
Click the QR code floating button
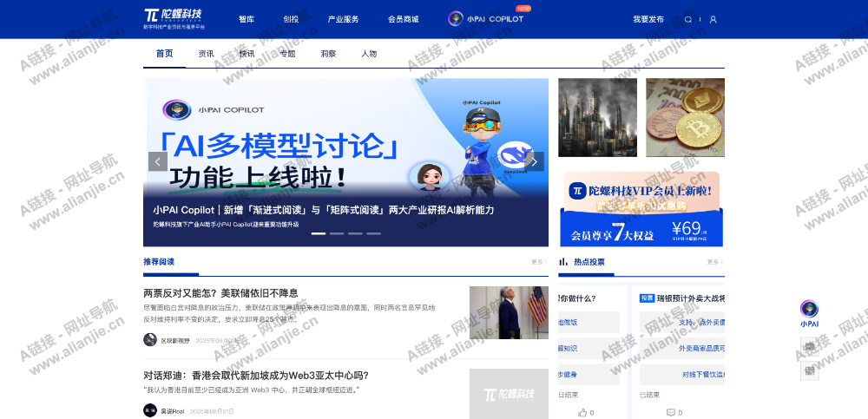coord(810,370)
